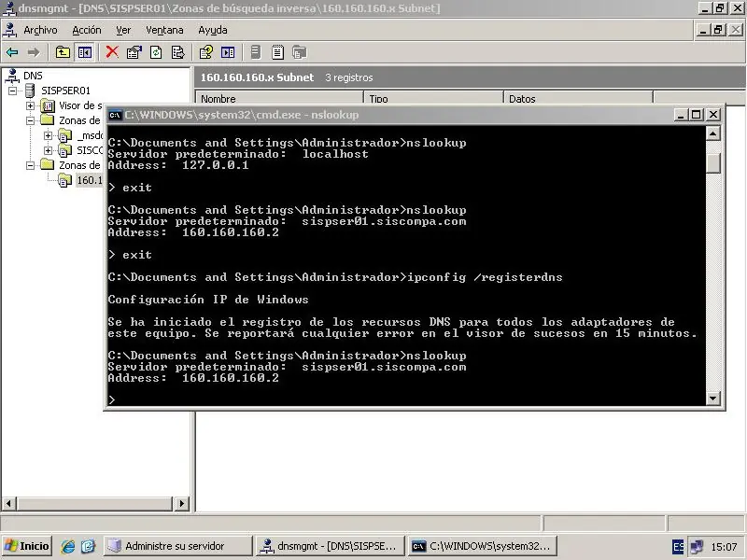Click the grayed server toolbar icon
The width and height of the screenshot is (747, 560).
tap(255, 52)
